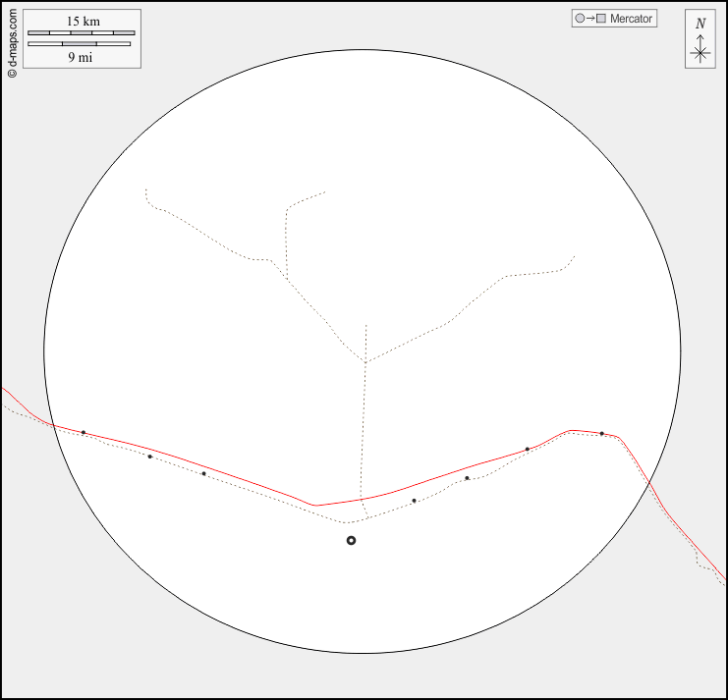The image size is (728, 700).
Task: Click the Mercator projection label box
Action: pyautogui.click(x=614, y=19)
